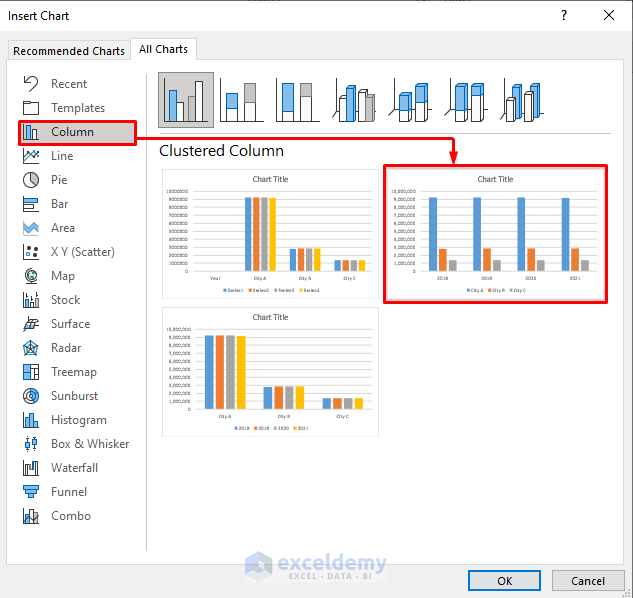Screen dimensions: 633x598
Task: Cancel the Insert Chart dialog
Action: [588, 581]
